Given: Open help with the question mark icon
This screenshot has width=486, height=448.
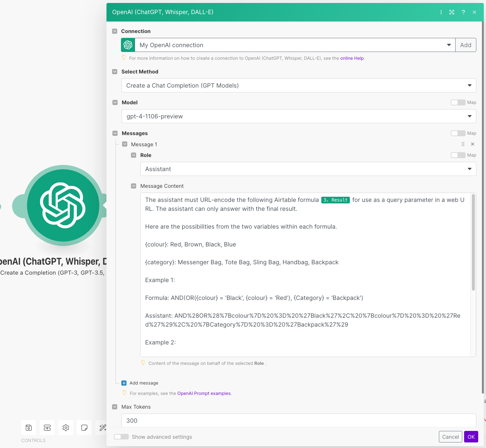Looking at the screenshot, I should click(463, 12).
